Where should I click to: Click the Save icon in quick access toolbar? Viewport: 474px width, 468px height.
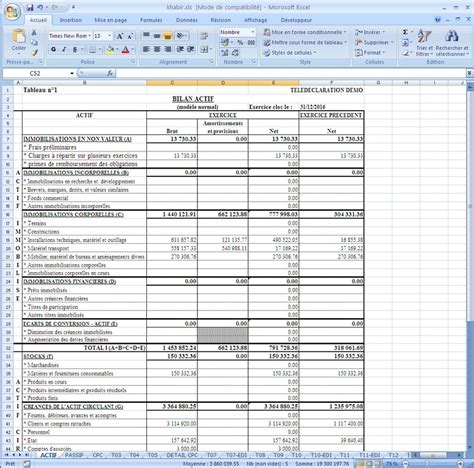30,7
